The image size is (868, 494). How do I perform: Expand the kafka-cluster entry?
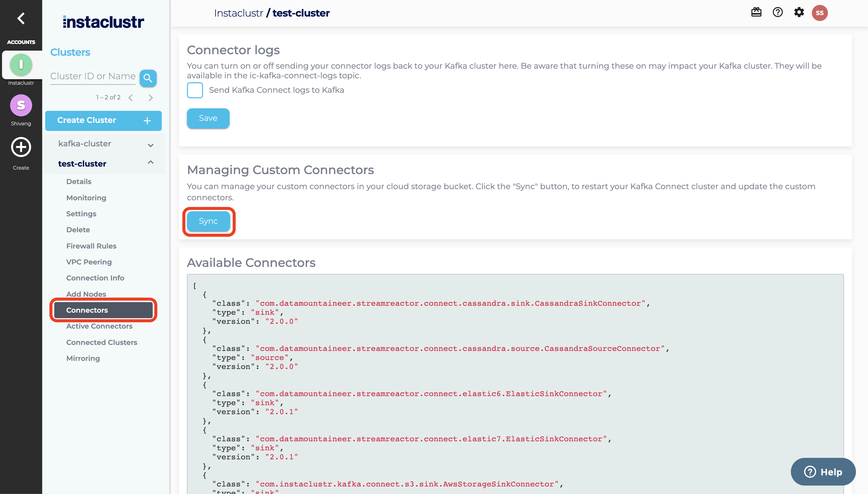151,145
